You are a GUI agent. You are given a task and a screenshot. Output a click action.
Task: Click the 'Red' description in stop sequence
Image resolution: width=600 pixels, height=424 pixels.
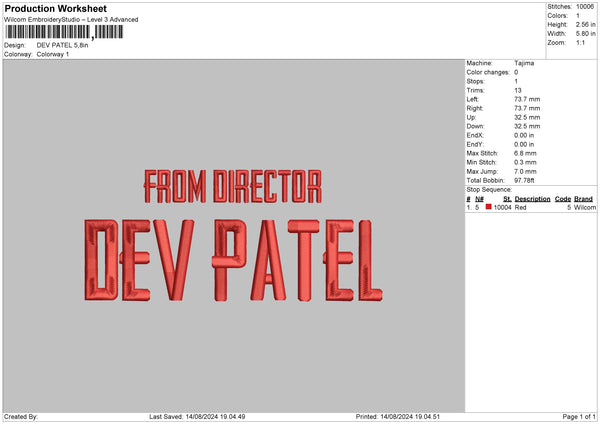point(520,207)
